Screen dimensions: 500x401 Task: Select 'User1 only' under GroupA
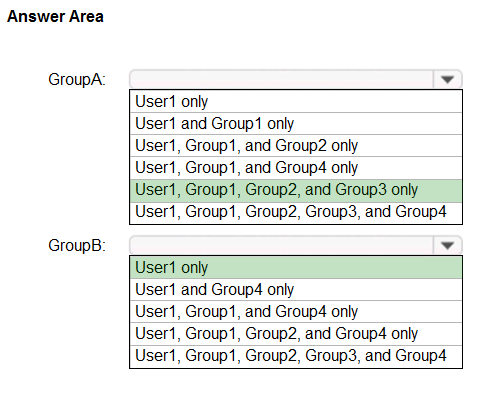click(296, 101)
